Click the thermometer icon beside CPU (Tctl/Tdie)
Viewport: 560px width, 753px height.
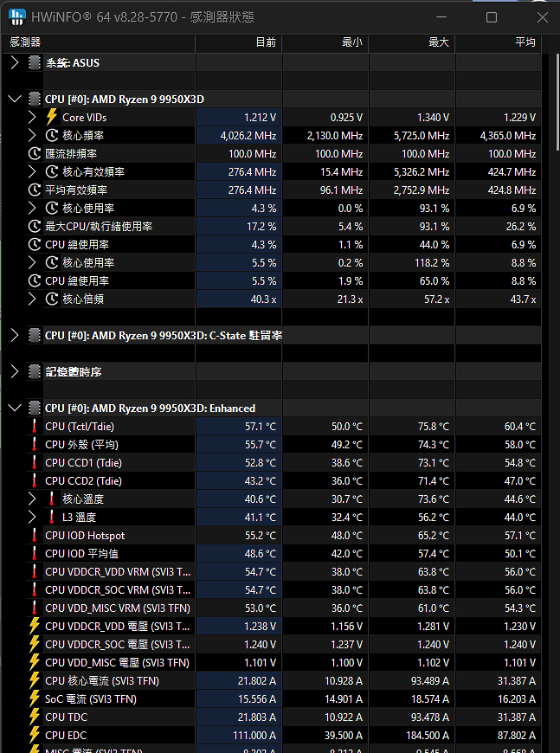pyautogui.click(x=34, y=427)
